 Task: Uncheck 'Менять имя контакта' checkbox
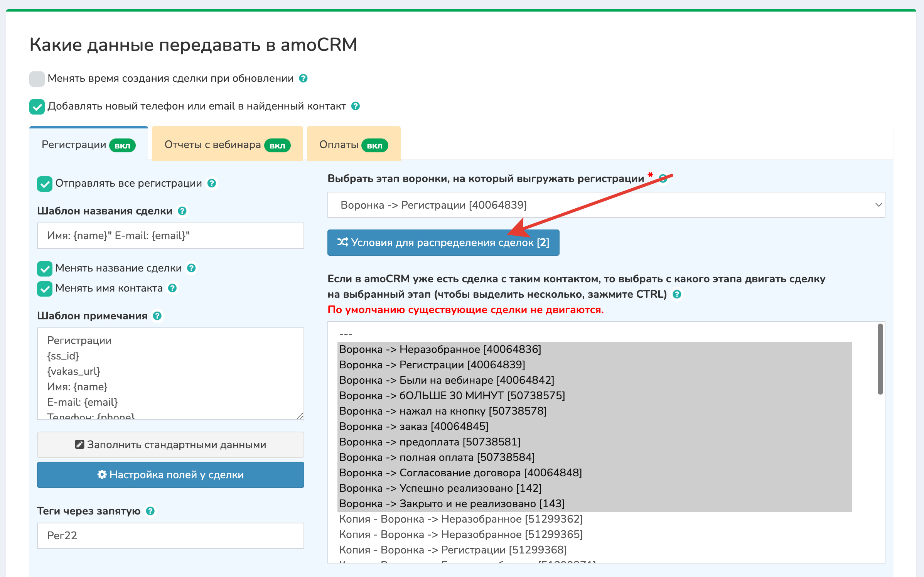(45, 289)
